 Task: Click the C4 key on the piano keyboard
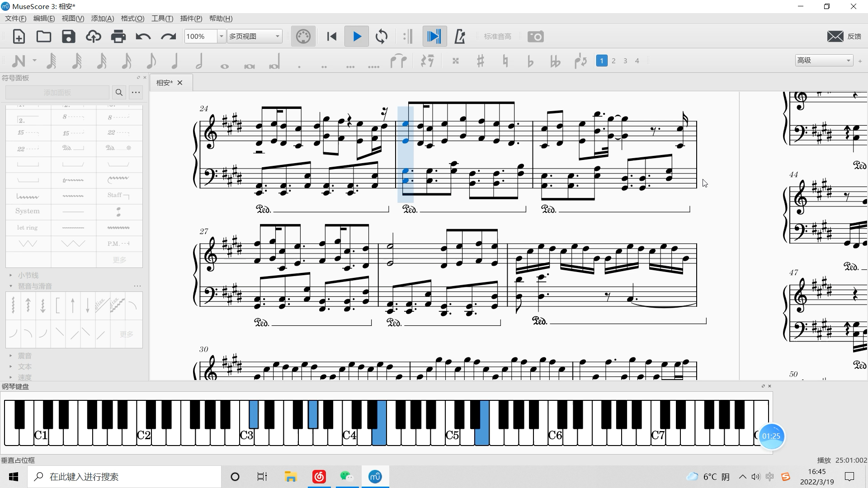[349, 436]
